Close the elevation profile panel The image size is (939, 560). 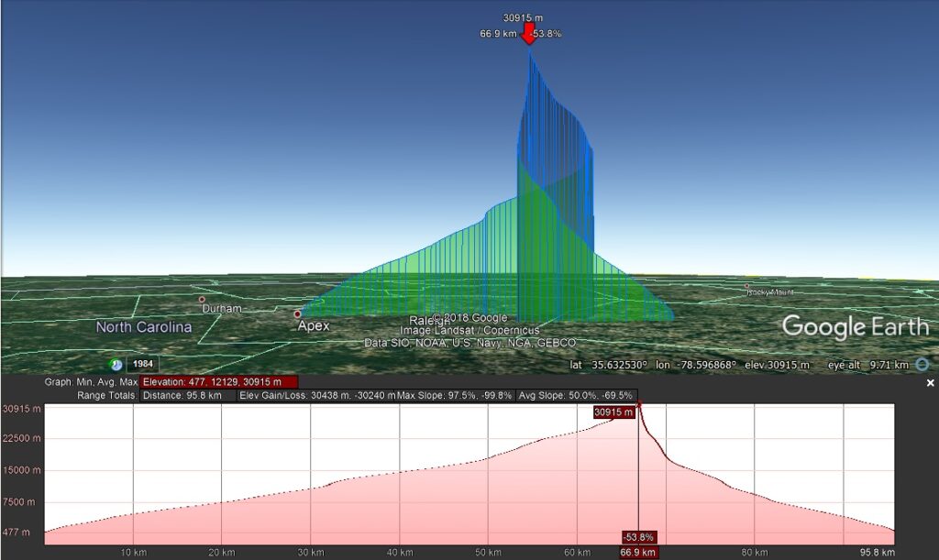click(x=930, y=383)
